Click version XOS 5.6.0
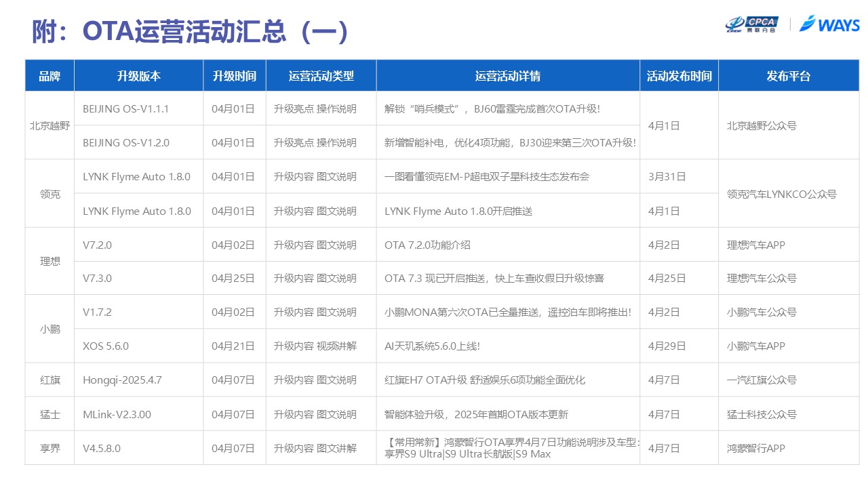868x488 pixels. point(106,346)
